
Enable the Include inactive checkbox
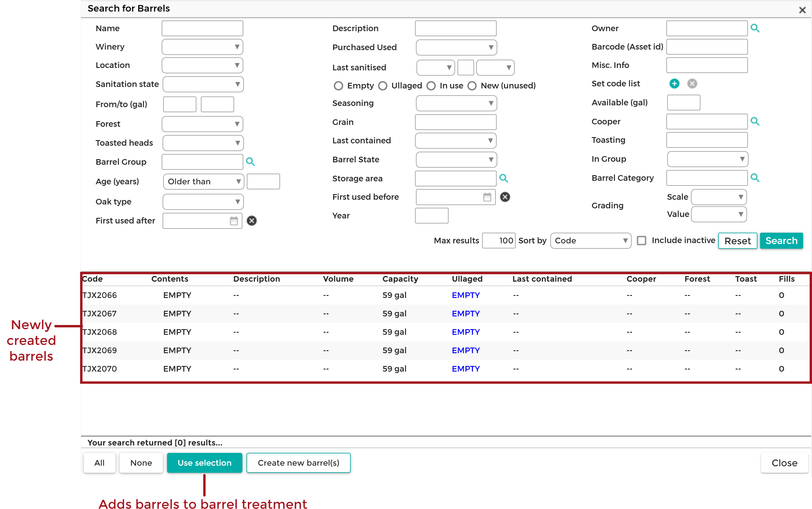click(641, 241)
